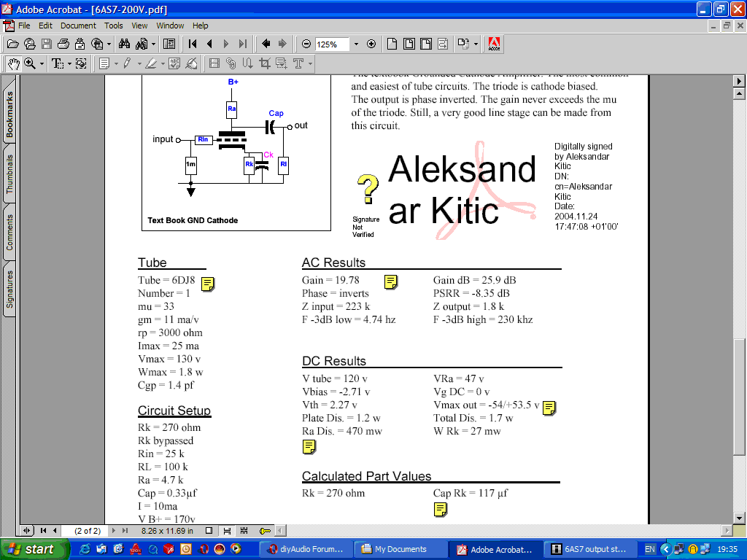This screenshot has height=560, width=747.
Task: Click the Signature Not Verified question mark
Action: (368, 189)
